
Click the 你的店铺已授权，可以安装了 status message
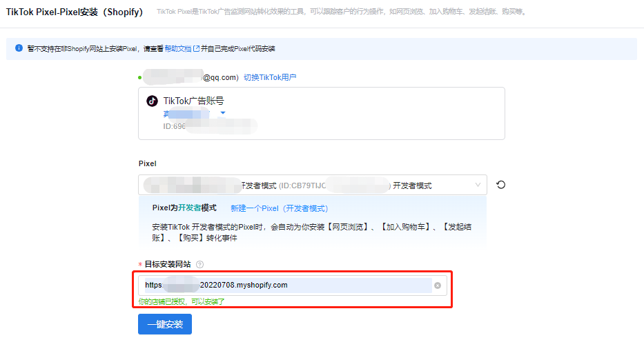click(181, 302)
